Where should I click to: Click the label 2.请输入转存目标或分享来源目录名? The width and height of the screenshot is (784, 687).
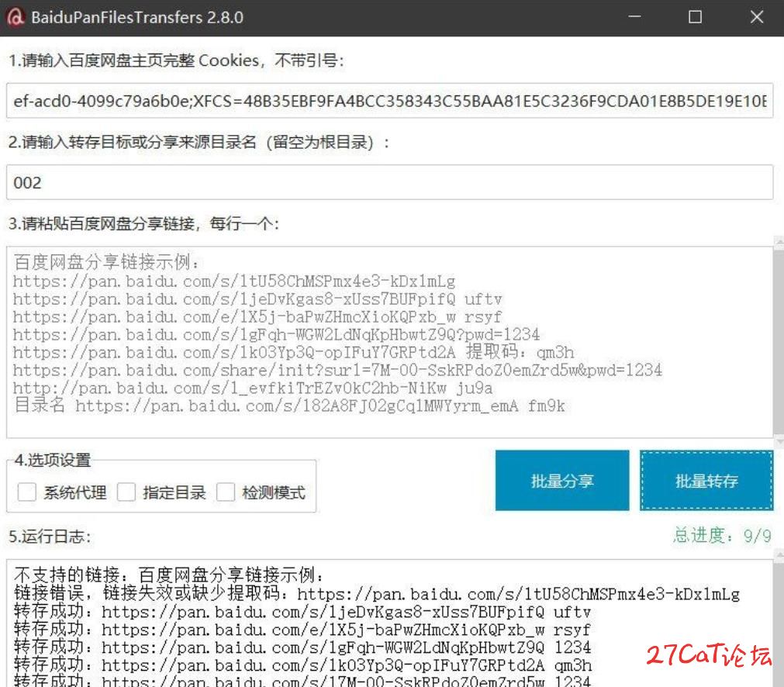[199, 143]
